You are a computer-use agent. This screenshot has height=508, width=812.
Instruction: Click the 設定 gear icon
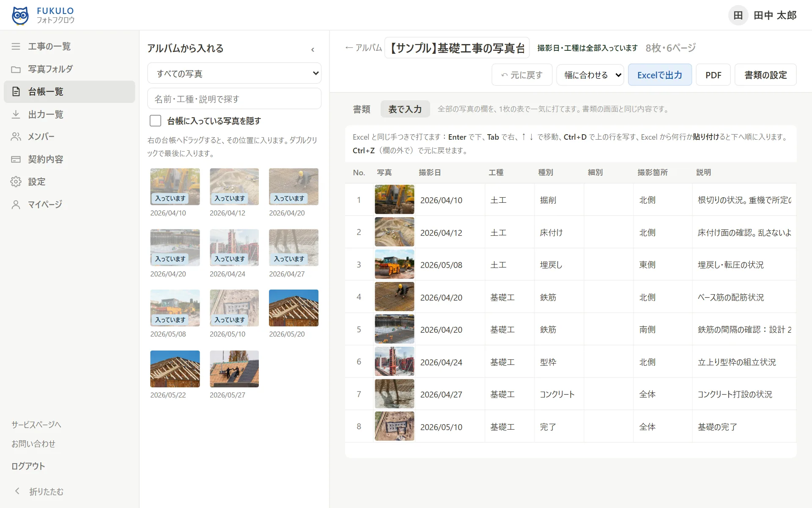(x=16, y=182)
